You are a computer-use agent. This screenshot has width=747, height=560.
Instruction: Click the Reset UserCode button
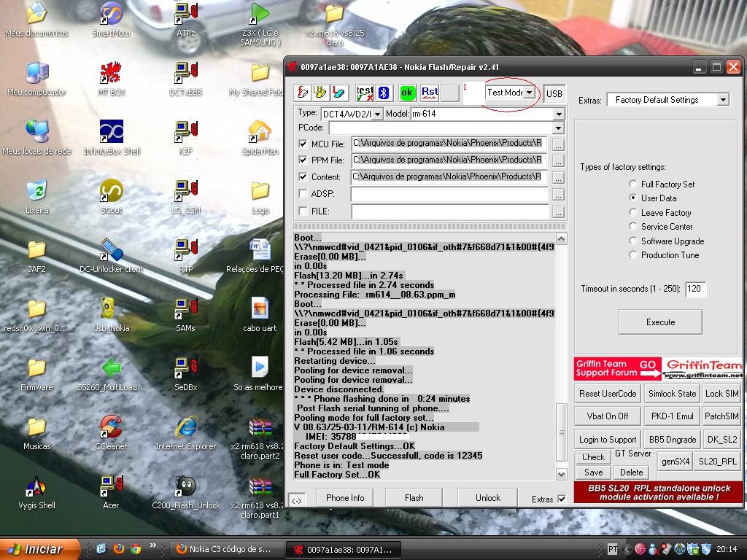coord(608,393)
